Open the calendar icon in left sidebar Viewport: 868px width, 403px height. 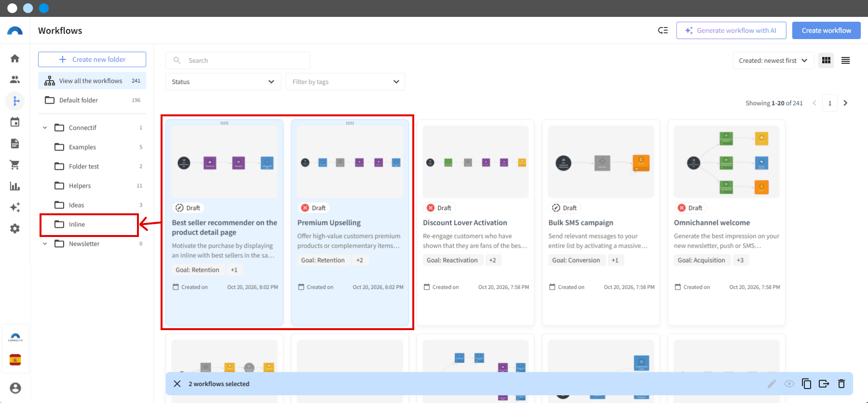coord(15,122)
